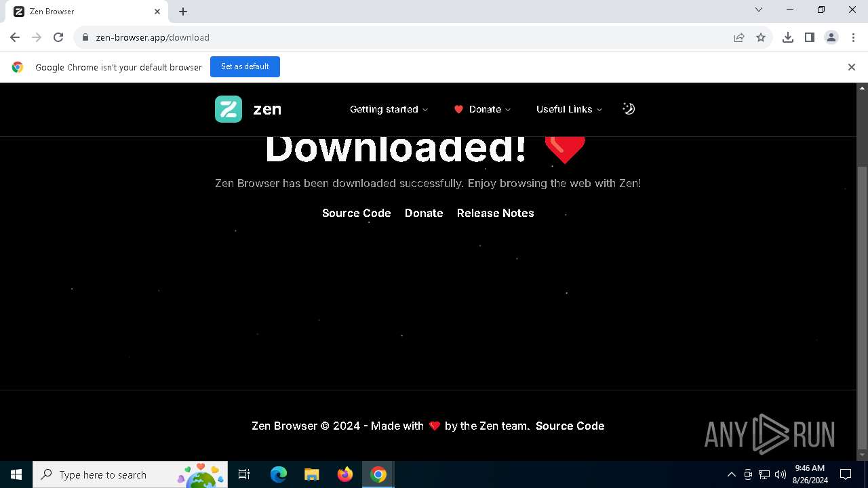Open the Donate dropdown menu
Viewport: 868px width, 488px height.
[x=482, y=109]
